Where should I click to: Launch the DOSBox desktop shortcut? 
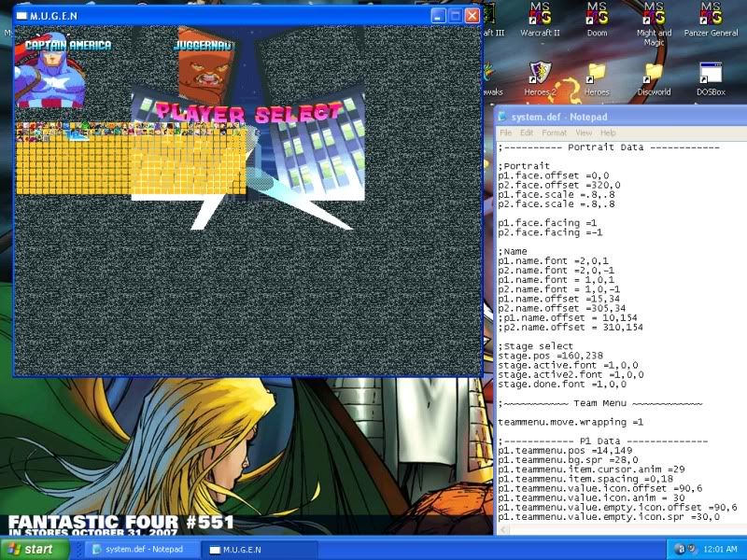pos(712,75)
